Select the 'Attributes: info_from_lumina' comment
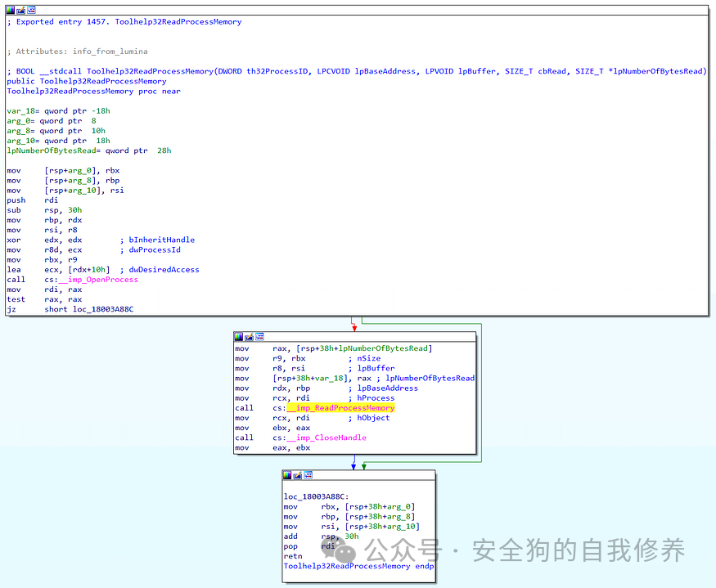 (x=77, y=52)
